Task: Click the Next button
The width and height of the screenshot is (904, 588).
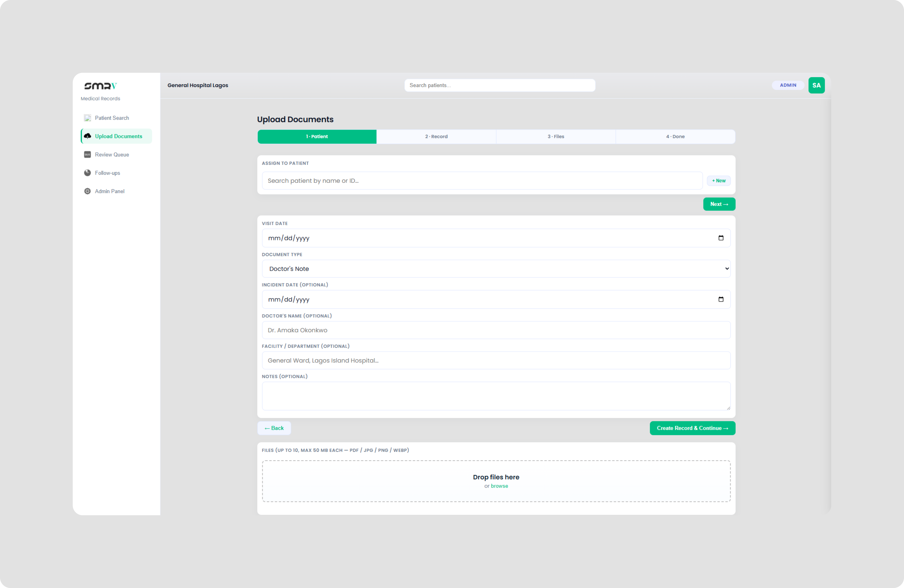Action: 719,204
